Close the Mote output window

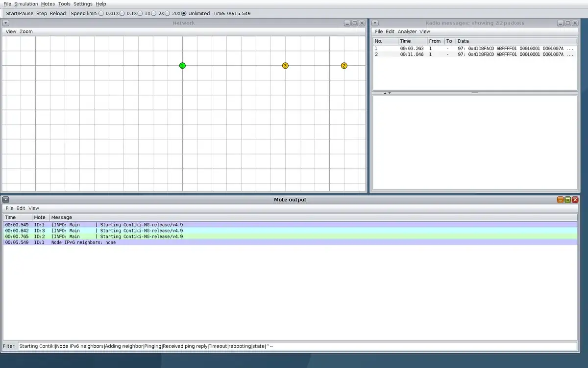[575, 200]
